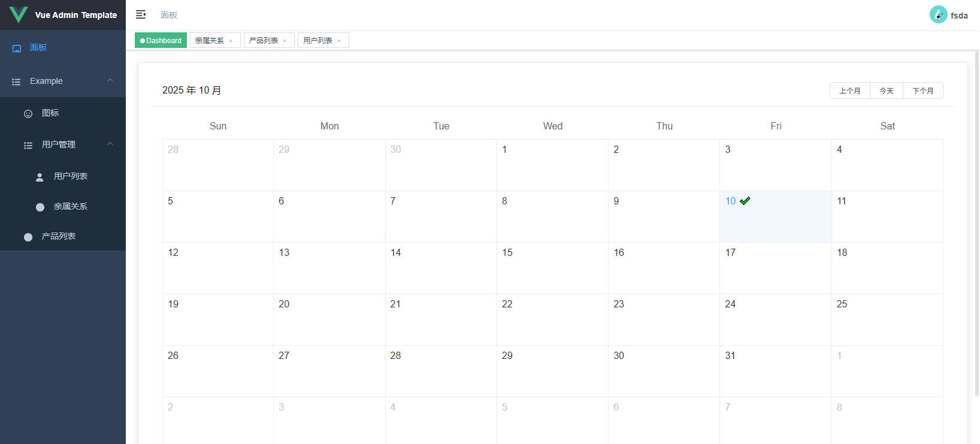The width and height of the screenshot is (980, 444).
Task: Open 亲属关系 in the sidebar
Action: [70, 206]
